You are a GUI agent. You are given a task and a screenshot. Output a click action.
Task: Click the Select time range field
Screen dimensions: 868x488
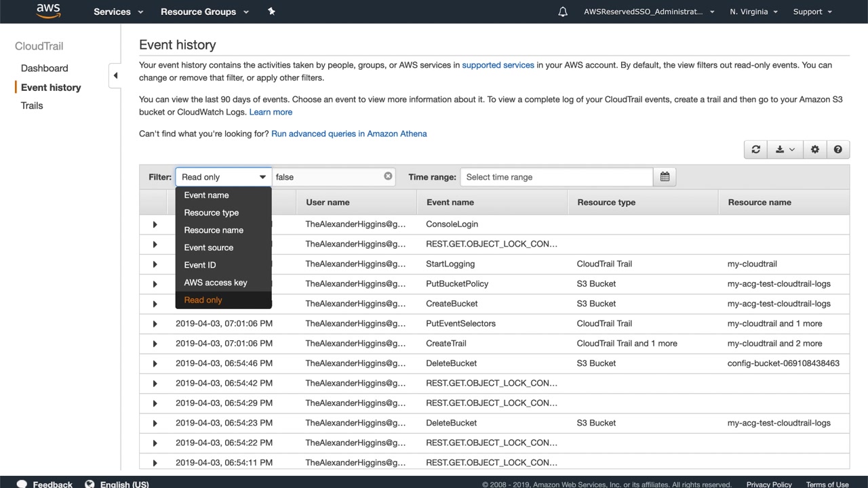tap(556, 177)
